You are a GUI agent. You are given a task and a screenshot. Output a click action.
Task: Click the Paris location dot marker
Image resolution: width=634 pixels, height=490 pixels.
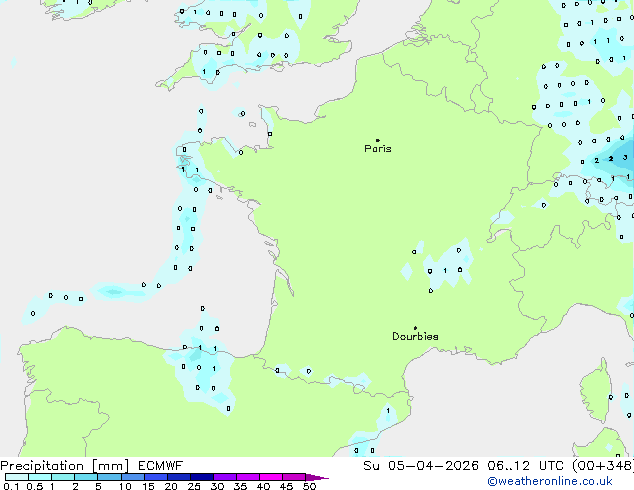[x=378, y=140]
